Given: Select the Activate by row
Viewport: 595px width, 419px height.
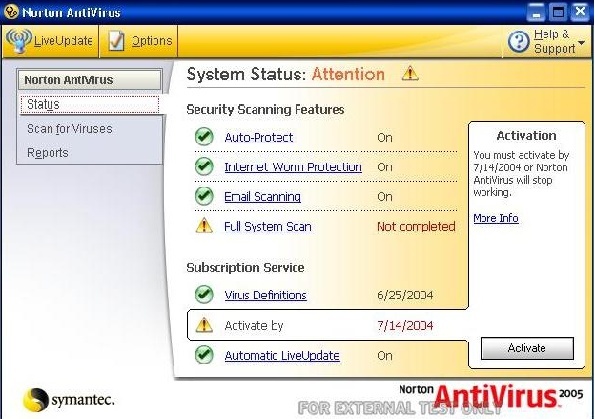Looking at the screenshot, I should [328, 325].
